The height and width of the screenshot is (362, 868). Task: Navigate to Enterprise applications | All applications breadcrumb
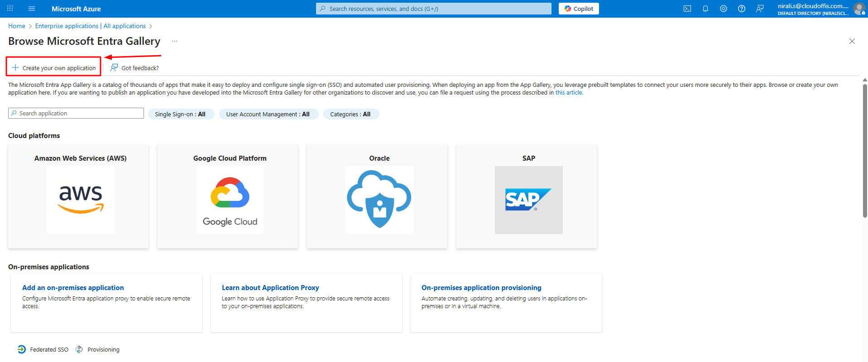[91, 26]
